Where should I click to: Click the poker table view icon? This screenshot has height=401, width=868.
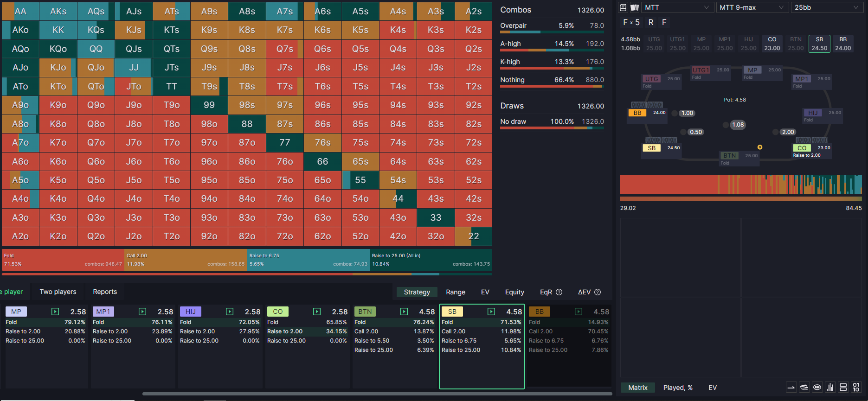pos(817,388)
